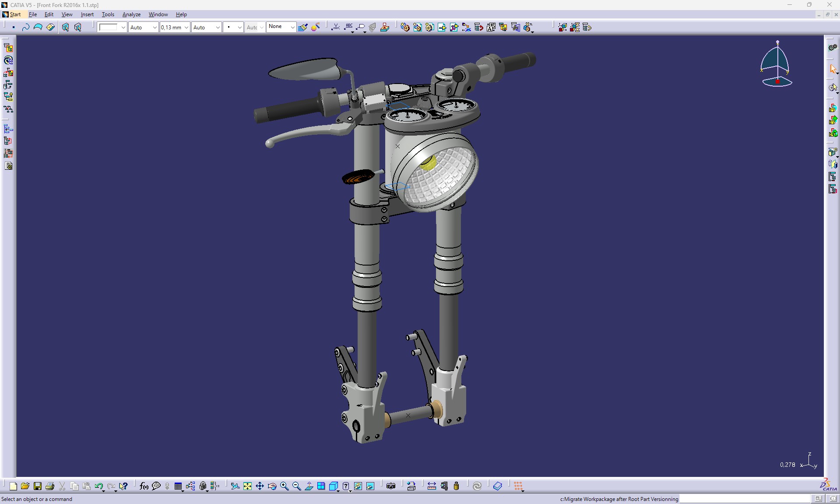Image resolution: width=840 pixels, height=504 pixels.
Task: Open the Formula f(x) tool
Action: click(144, 486)
